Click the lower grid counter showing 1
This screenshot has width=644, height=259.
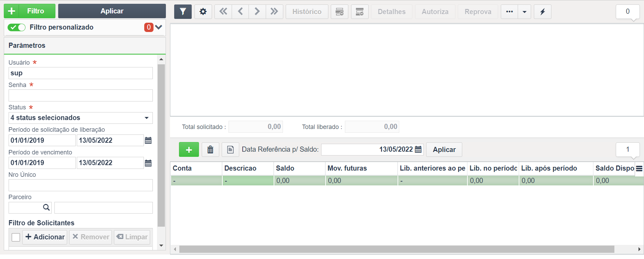point(627,149)
